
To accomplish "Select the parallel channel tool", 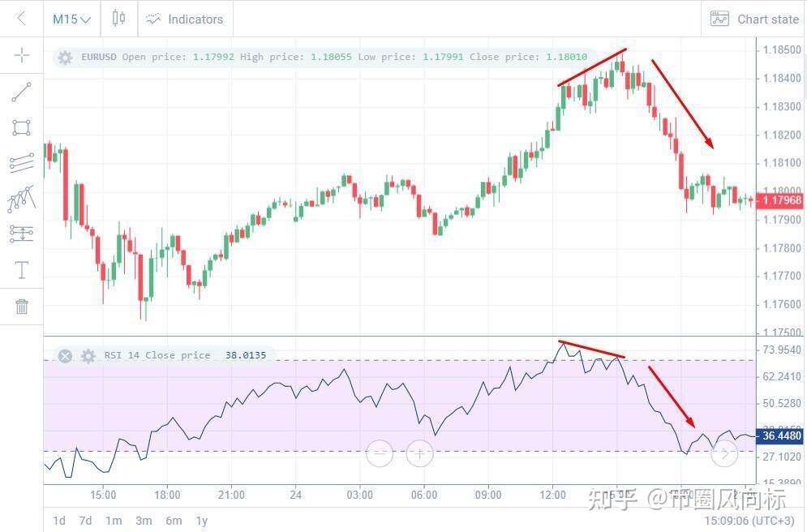I will click(x=22, y=163).
